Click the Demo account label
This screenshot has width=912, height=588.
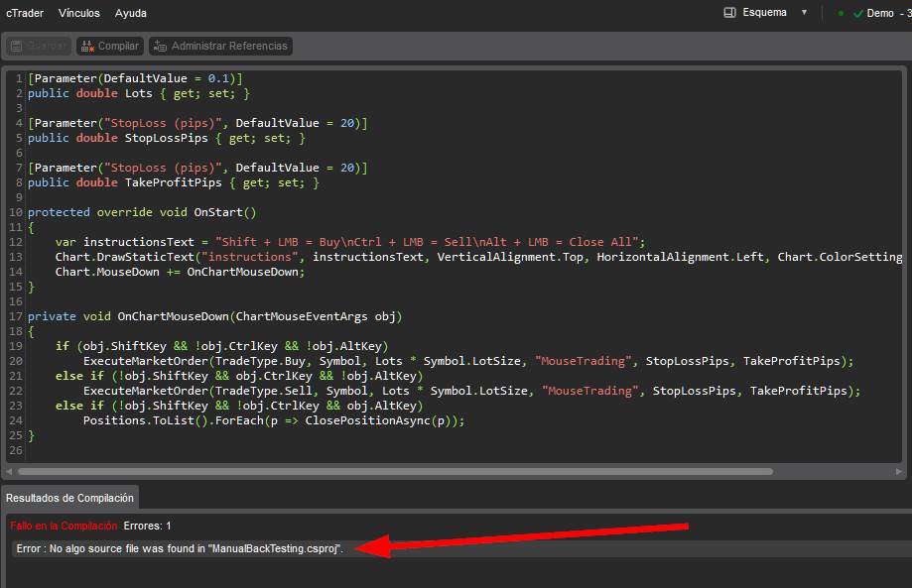[x=880, y=13]
